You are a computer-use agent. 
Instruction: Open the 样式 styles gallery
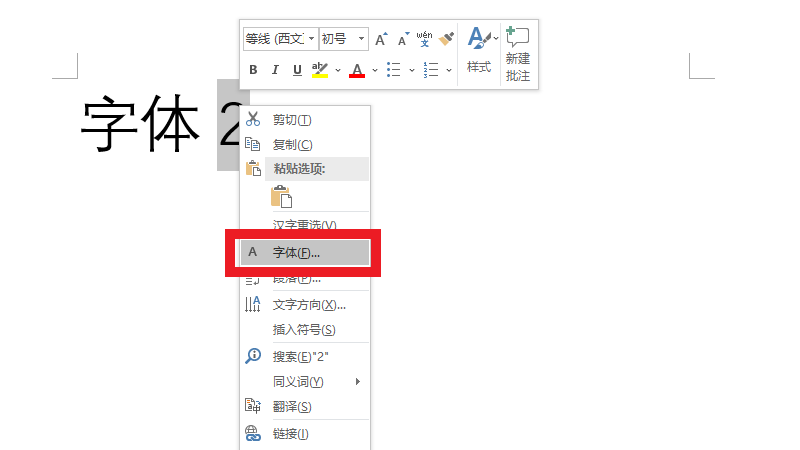coord(479,51)
